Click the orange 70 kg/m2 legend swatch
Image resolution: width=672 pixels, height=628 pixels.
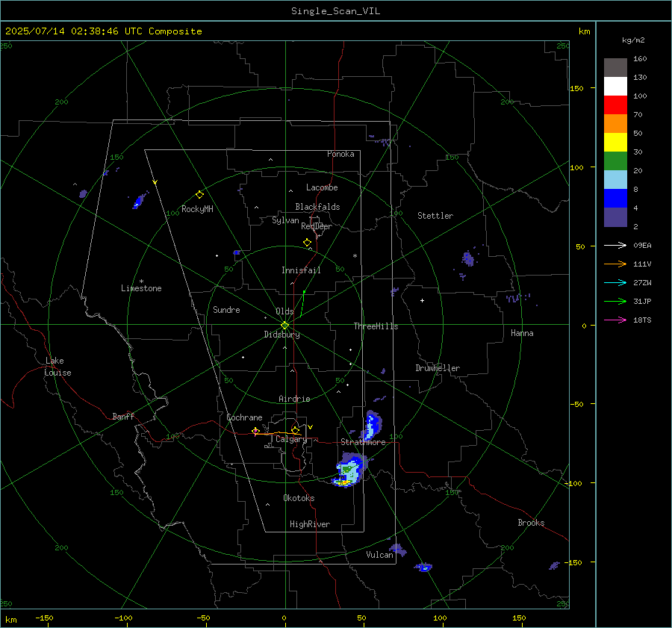pyautogui.click(x=615, y=123)
